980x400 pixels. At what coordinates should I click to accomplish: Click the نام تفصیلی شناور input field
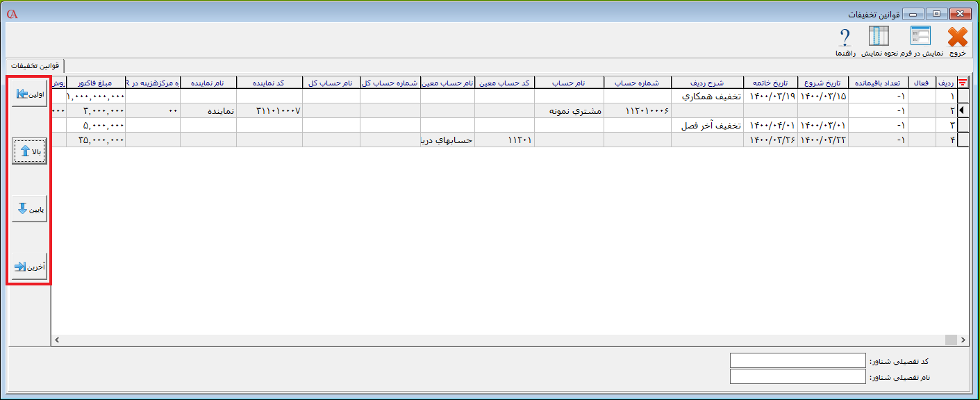[x=797, y=376]
